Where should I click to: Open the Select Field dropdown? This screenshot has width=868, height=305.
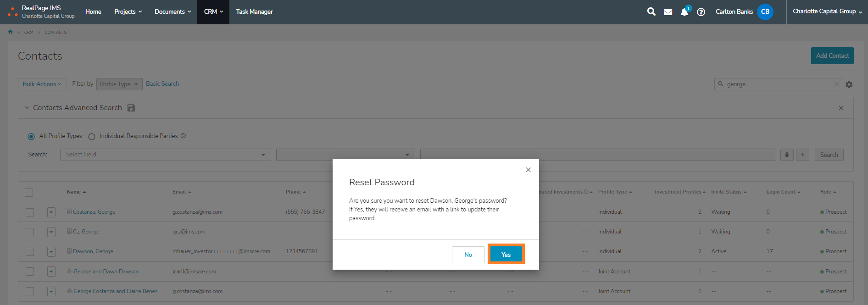pyautogui.click(x=165, y=155)
